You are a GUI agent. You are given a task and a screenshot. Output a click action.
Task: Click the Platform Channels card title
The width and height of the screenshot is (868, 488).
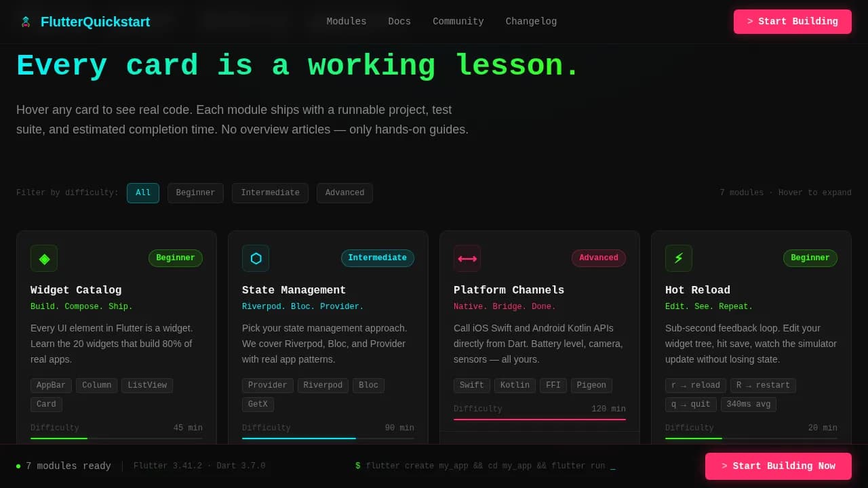pos(509,290)
